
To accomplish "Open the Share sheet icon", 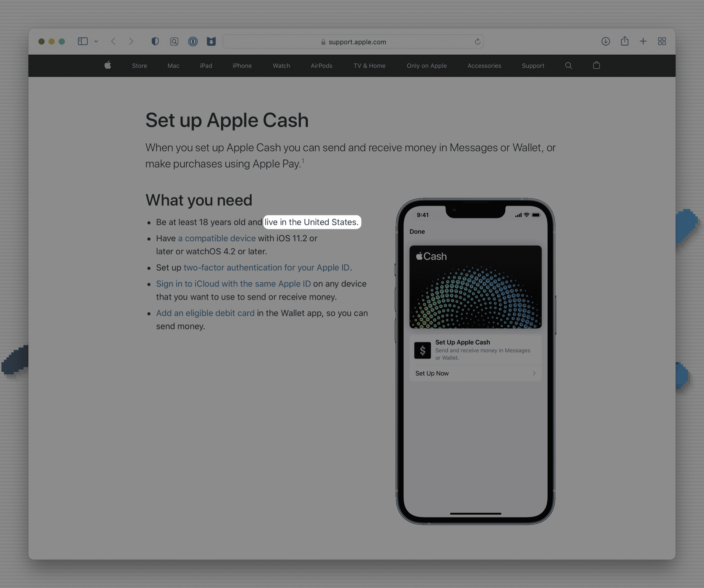I will [625, 41].
